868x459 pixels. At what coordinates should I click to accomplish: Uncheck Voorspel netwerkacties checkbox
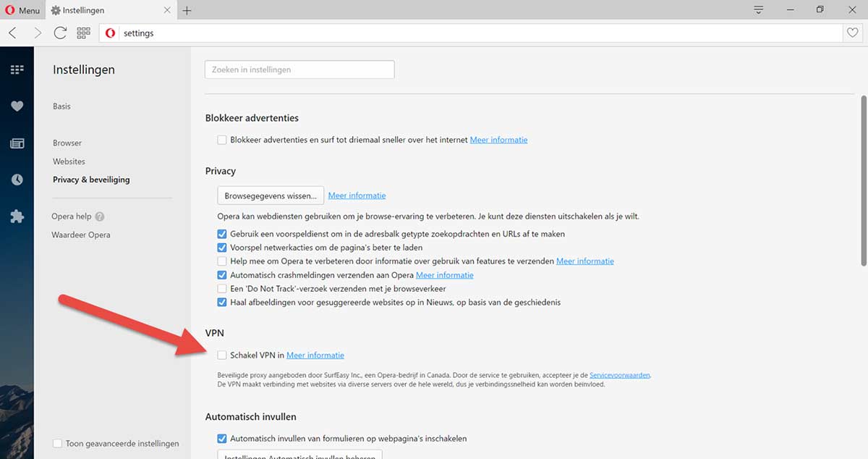click(222, 248)
